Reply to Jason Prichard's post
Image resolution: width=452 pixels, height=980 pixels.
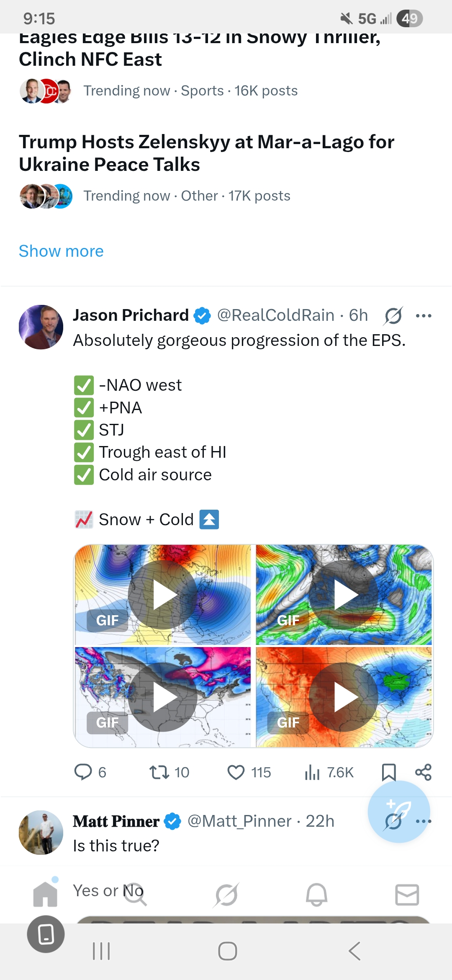point(83,772)
